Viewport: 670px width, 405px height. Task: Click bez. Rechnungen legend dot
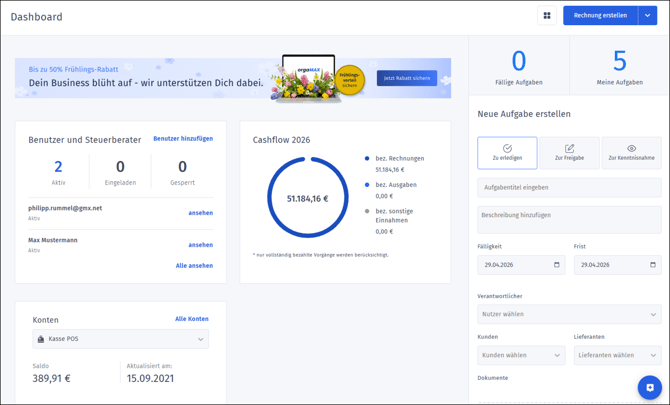click(367, 158)
